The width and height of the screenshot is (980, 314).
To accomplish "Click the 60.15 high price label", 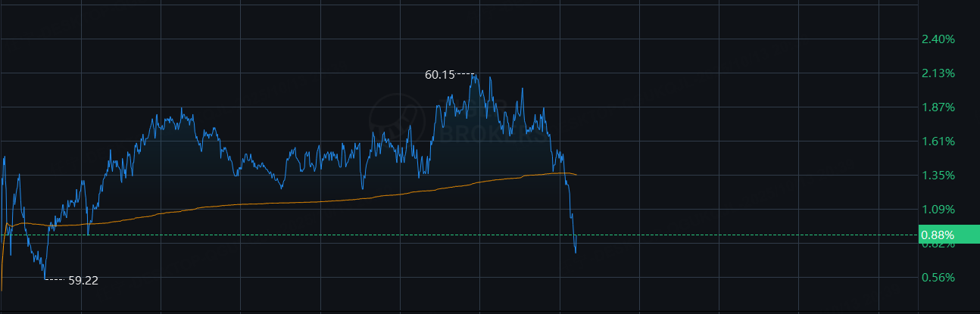I will (439, 75).
